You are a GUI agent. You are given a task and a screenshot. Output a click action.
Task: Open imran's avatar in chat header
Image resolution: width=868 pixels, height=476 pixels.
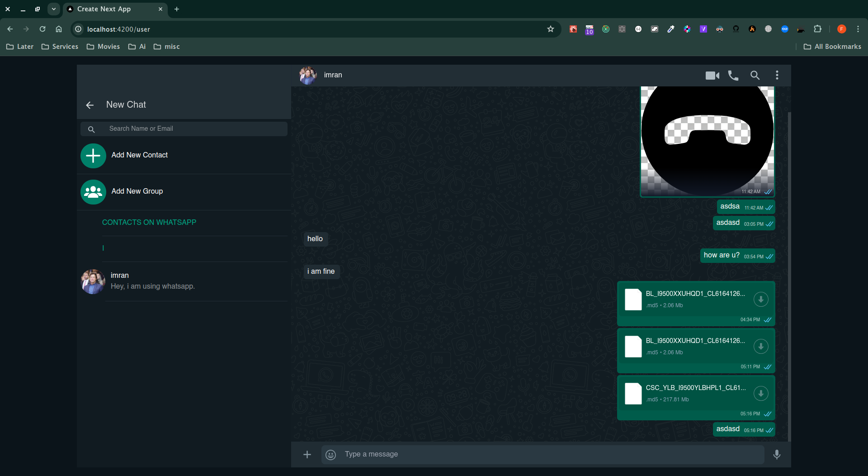(308, 75)
